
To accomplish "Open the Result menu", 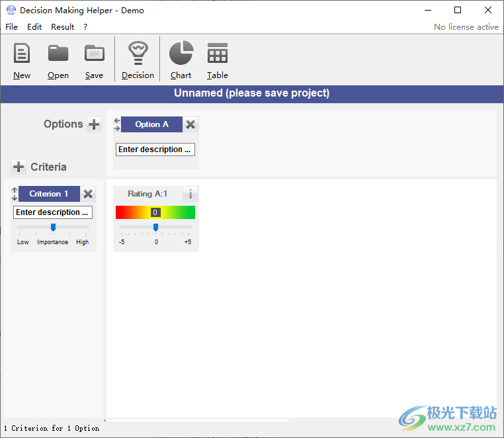I will point(63,27).
